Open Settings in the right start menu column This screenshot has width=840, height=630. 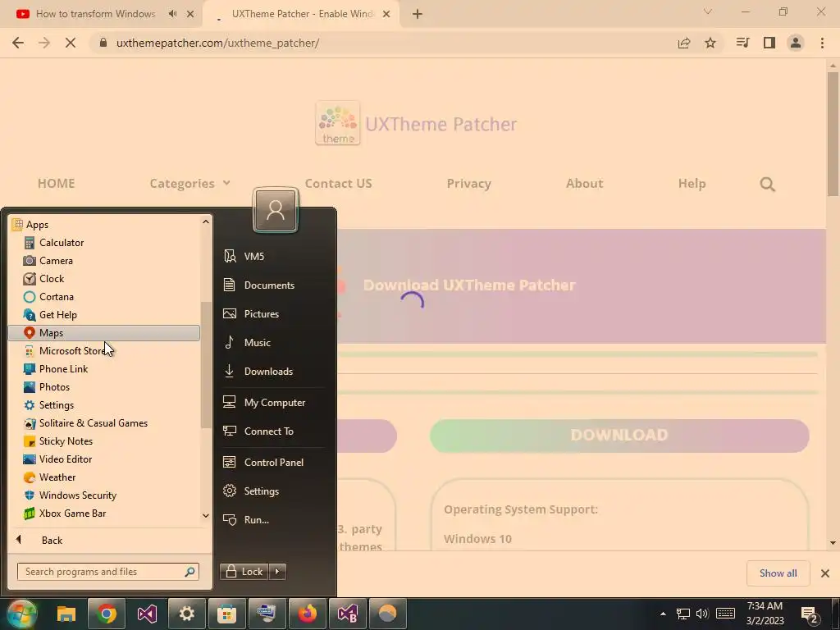(x=274, y=491)
